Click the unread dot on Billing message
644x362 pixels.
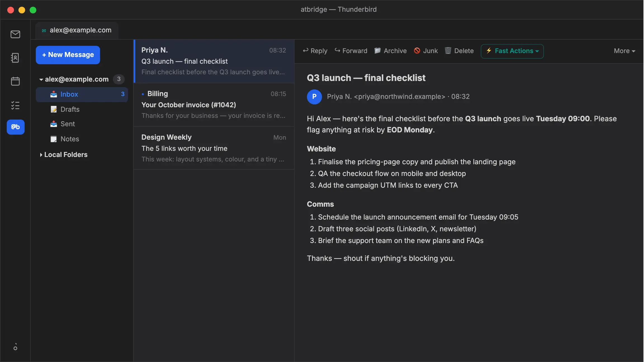143,94
